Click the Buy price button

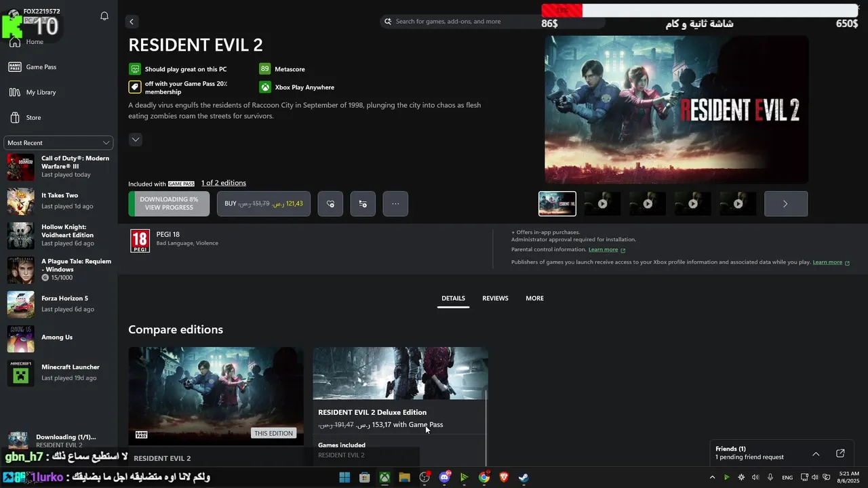[264, 203]
